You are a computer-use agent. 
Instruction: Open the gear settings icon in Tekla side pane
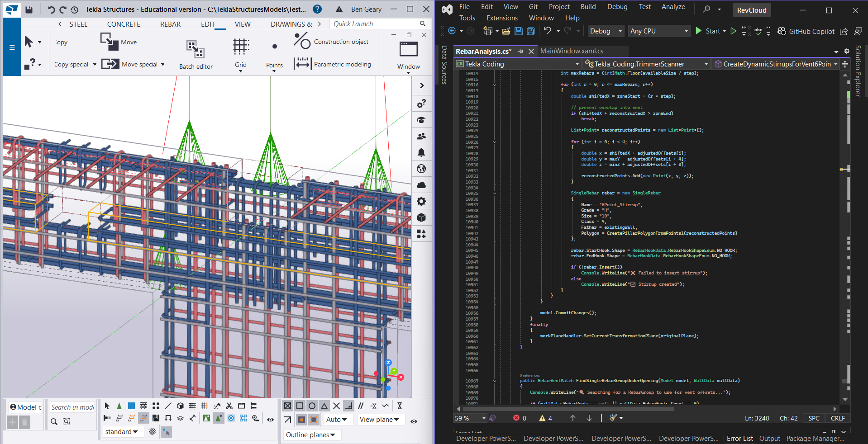point(421,201)
